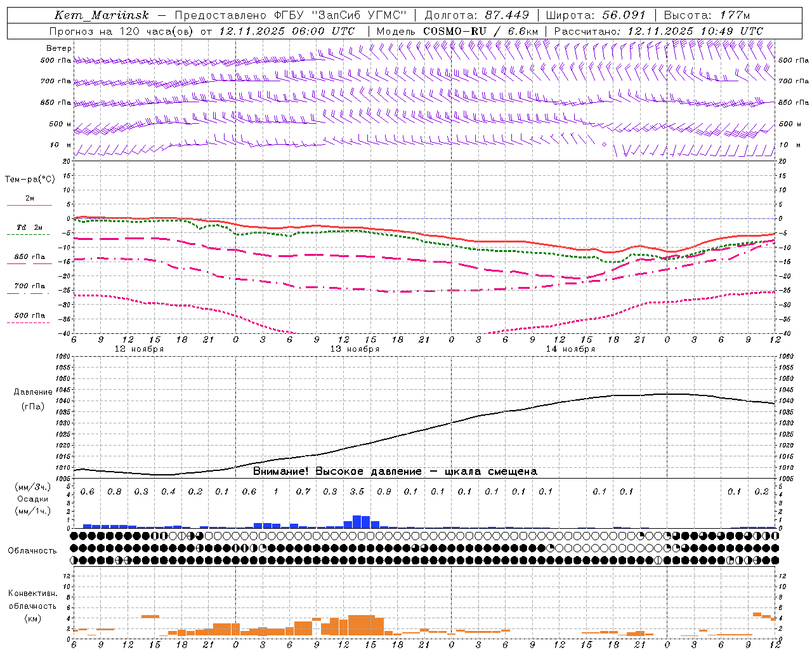
Task: Click 700 гПа legend entry in temperature panel
Action: [x=29, y=286]
